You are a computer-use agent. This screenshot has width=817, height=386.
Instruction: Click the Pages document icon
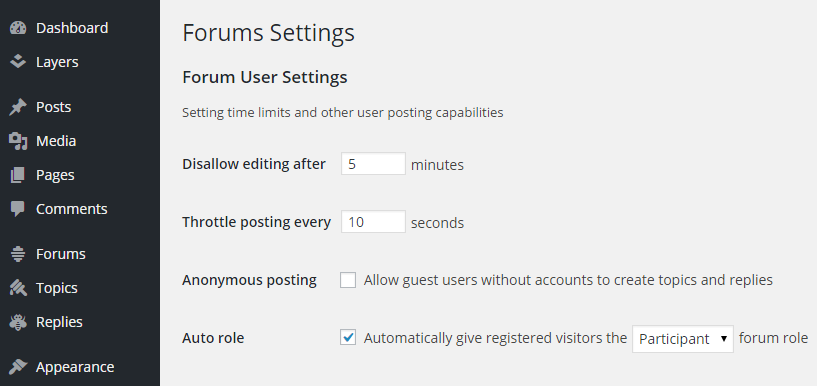pos(18,175)
